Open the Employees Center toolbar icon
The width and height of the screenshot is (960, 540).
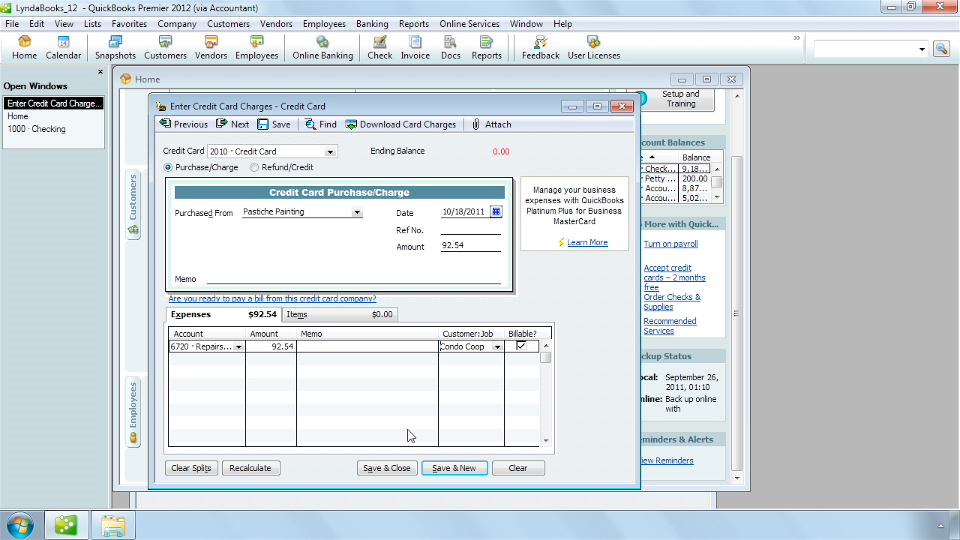257,47
